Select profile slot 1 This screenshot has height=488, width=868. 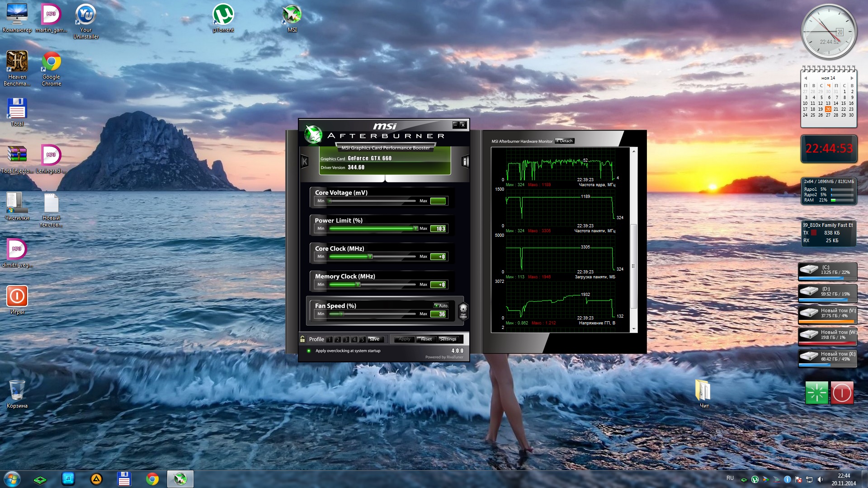click(330, 339)
